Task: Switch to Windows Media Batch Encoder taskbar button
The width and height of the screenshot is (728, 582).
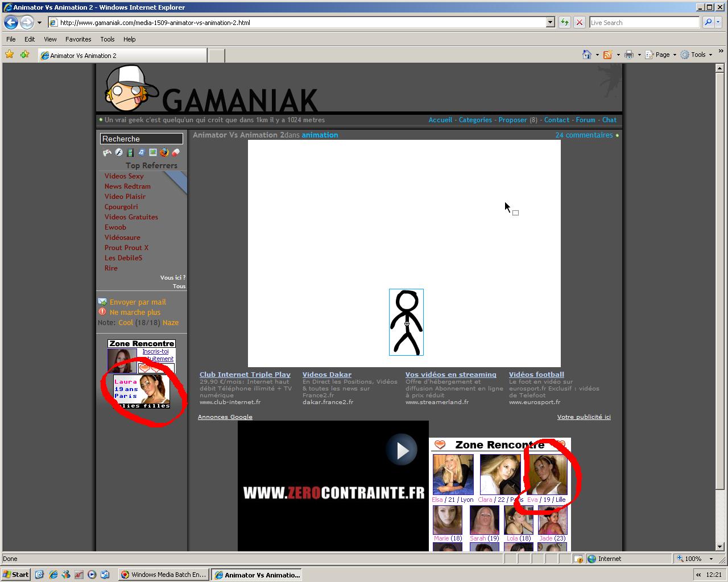Action: 164,575
